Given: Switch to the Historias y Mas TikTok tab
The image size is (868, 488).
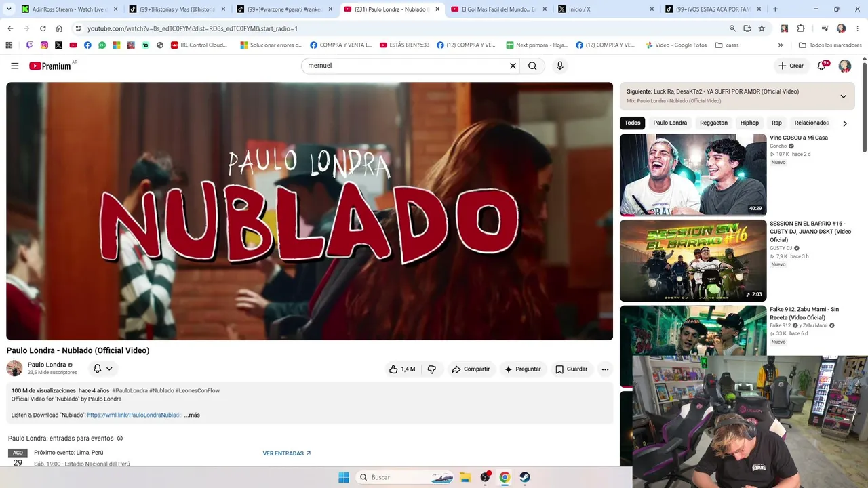Looking at the screenshot, I should (178, 9).
